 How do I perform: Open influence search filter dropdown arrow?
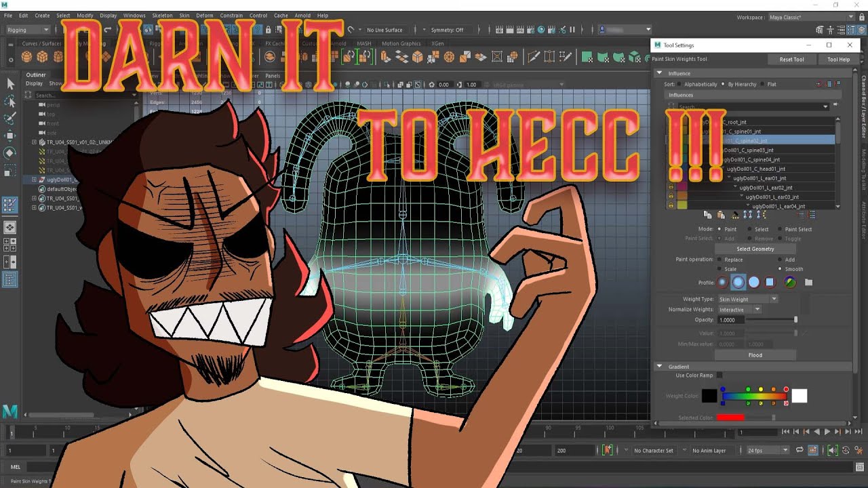pos(825,106)
